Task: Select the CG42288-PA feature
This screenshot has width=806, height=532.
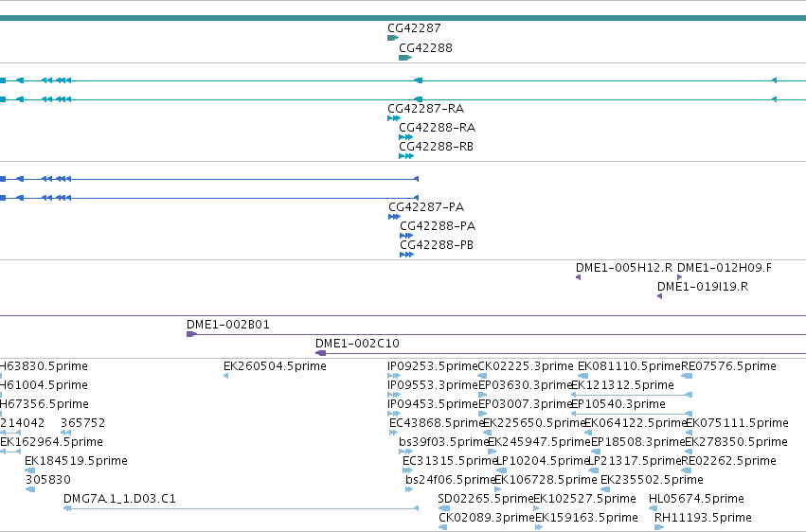Action: (406, 236)
